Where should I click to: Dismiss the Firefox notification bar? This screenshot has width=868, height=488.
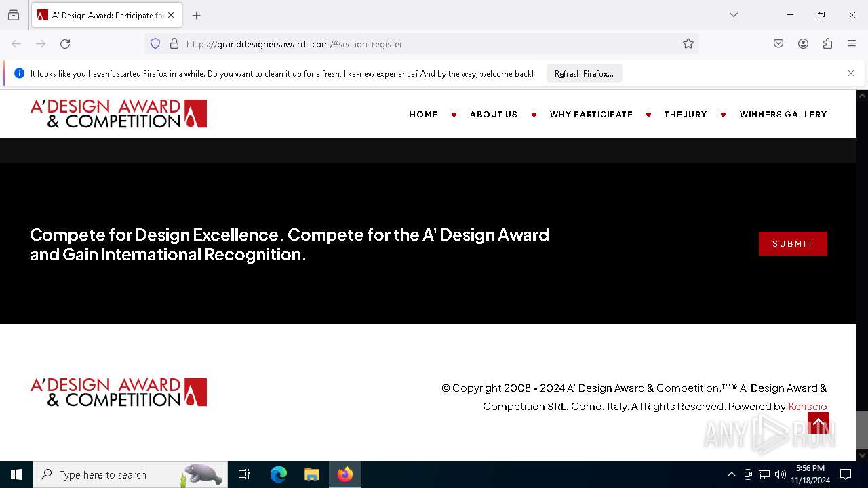[x=851, y=73]
